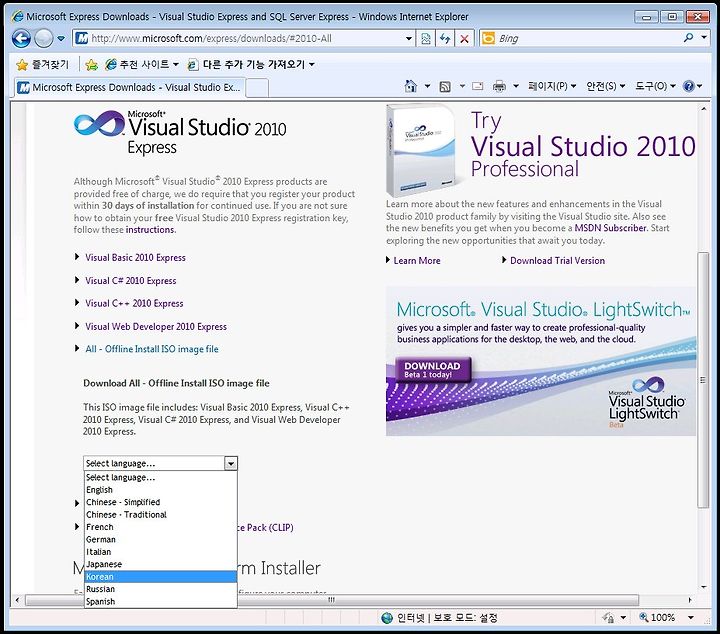Select the Microsoft Express Downloads tab

(x=129, y=87)
